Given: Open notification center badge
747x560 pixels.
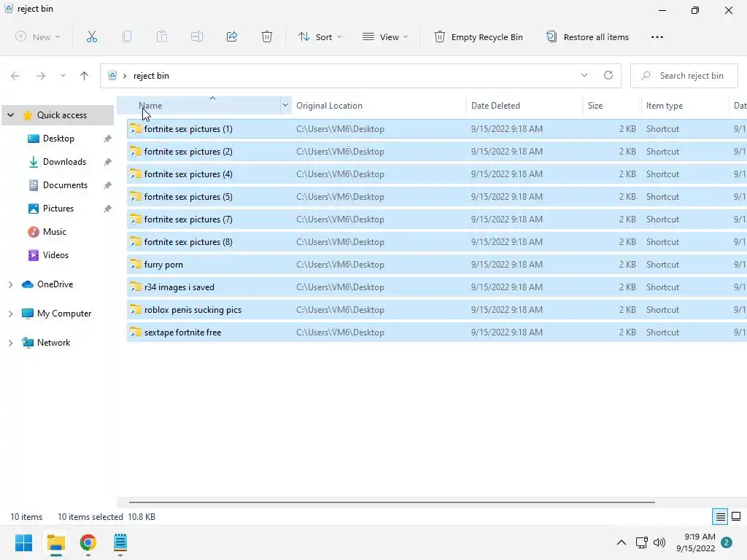Looking at the screenshot, I should (727, 542).
